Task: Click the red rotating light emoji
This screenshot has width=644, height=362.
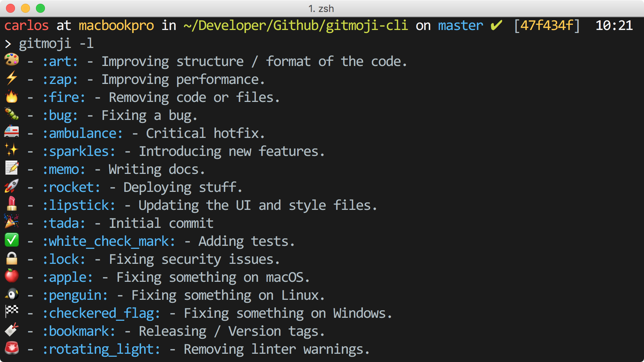Action: pyautogui.click(x=12, y=348)
